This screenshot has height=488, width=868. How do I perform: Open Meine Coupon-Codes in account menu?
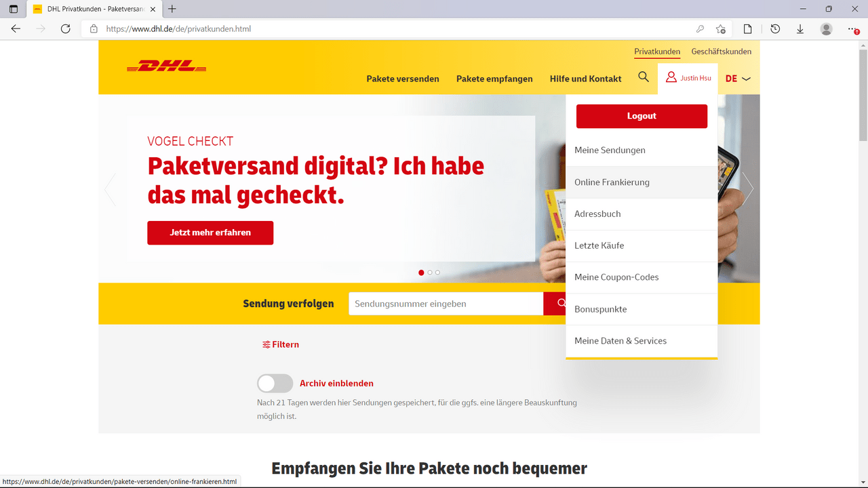pos(642,277)
